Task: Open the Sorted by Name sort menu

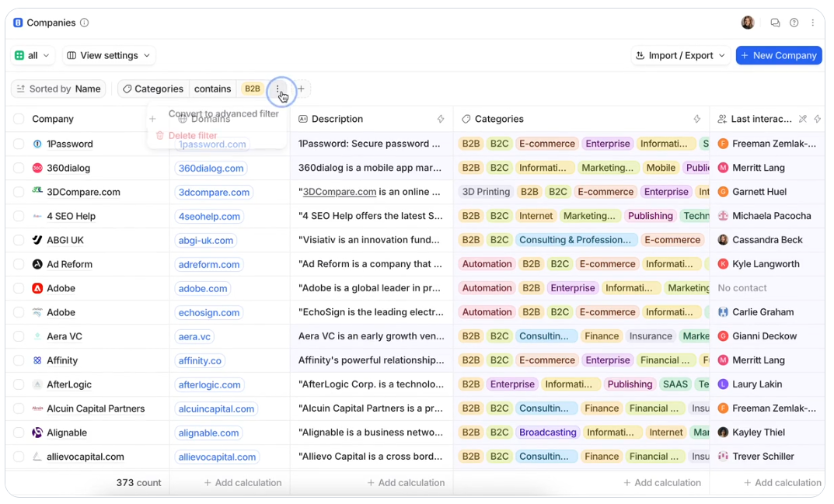Action: click(58, 89)
